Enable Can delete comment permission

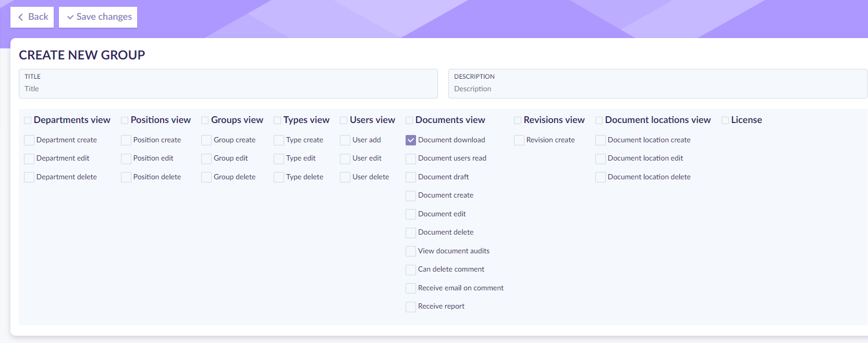pos(411,269)
